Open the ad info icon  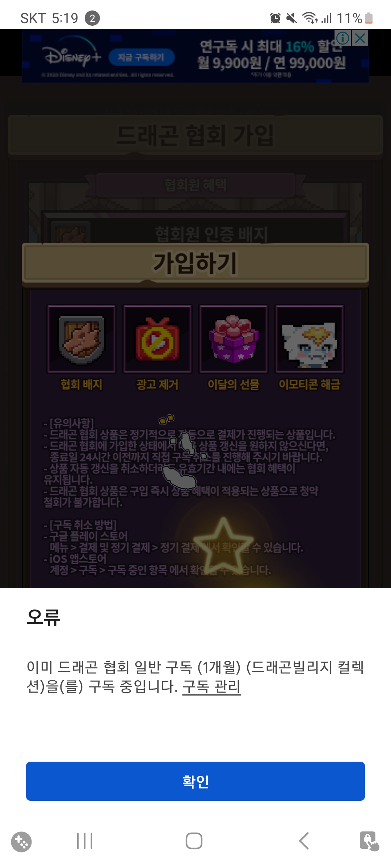pos(343,38)
